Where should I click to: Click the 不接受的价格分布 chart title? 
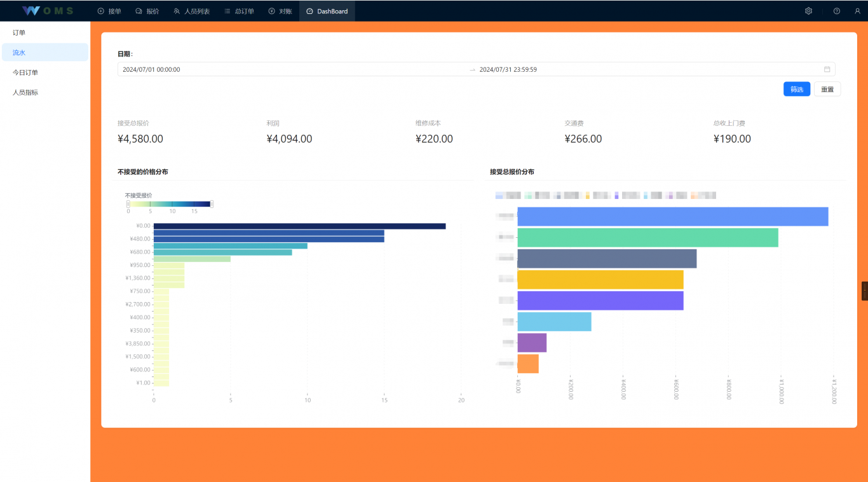[x=143, y=172]
